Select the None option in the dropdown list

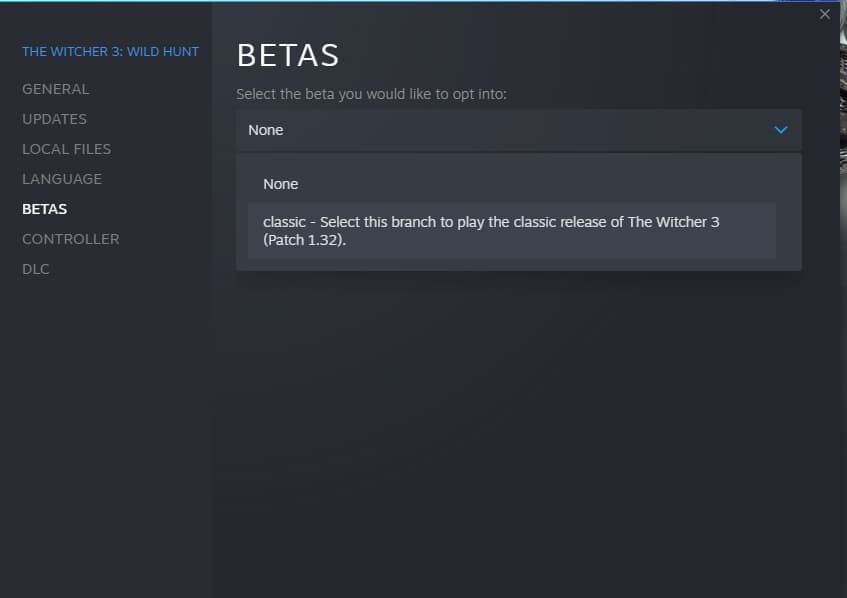(281, 184)
